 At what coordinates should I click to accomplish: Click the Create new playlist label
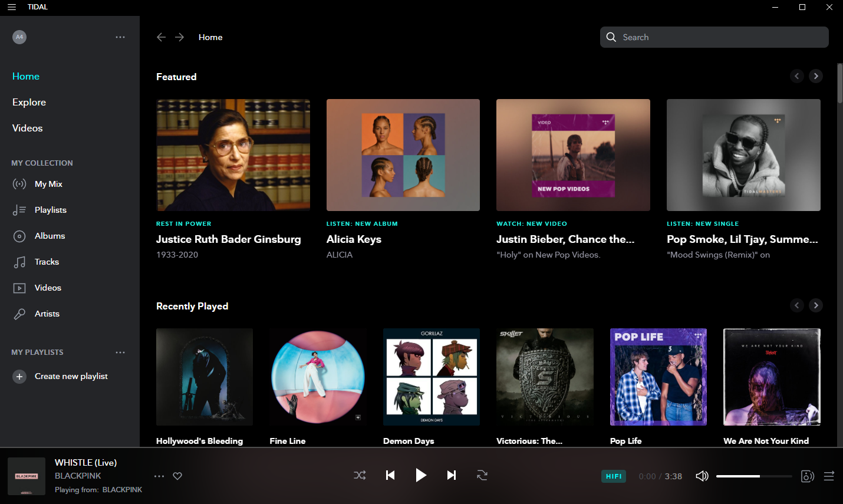click(x=71, y=377)
